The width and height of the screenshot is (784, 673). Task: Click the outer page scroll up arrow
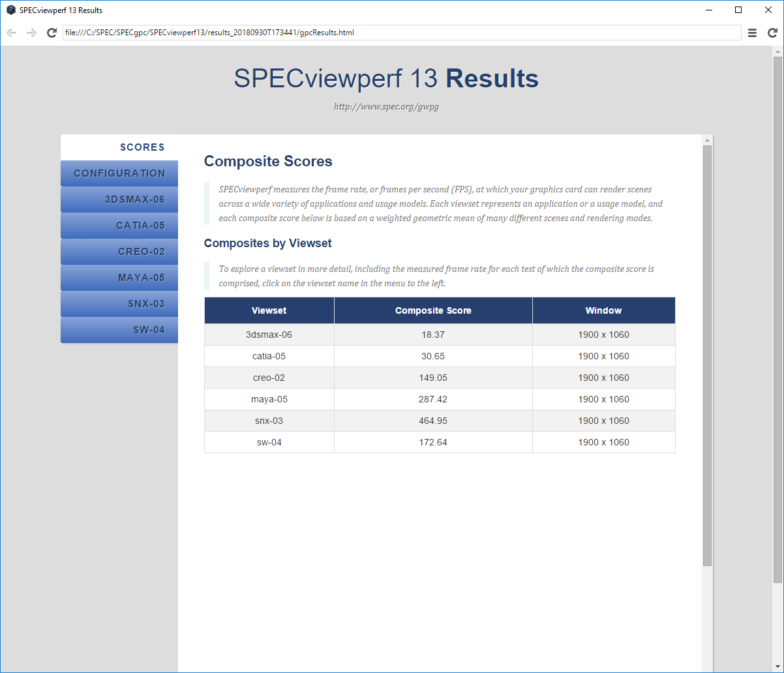pos(777,51)
